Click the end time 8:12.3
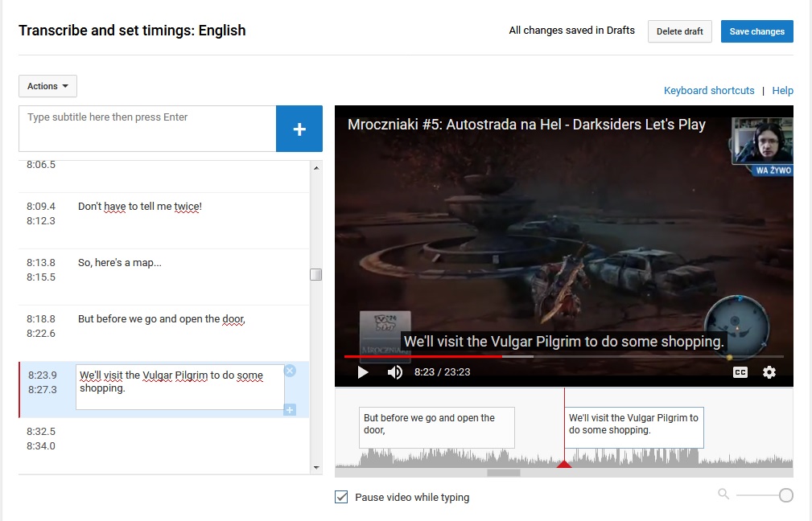This screenshot has width=812, height=521. click(41, 221)
